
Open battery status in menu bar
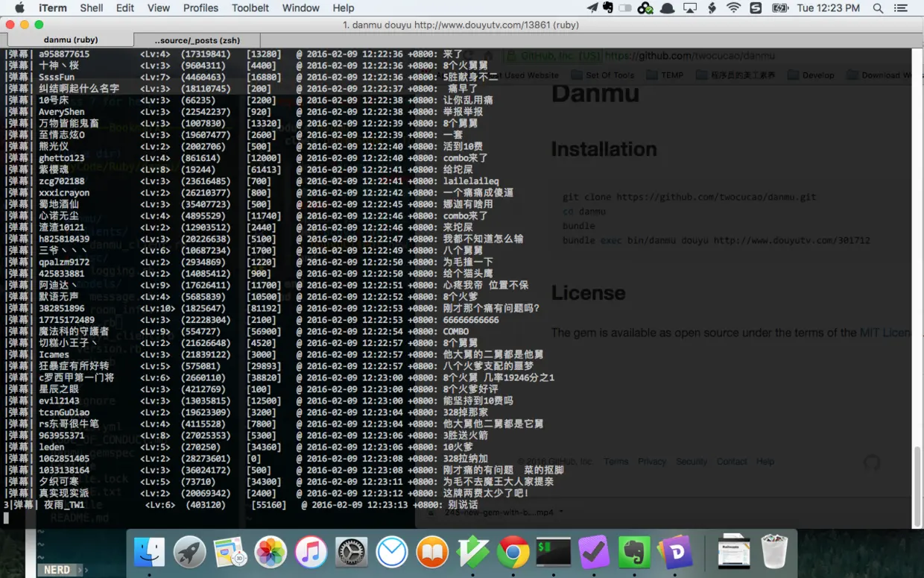click(x=779, y=8)
